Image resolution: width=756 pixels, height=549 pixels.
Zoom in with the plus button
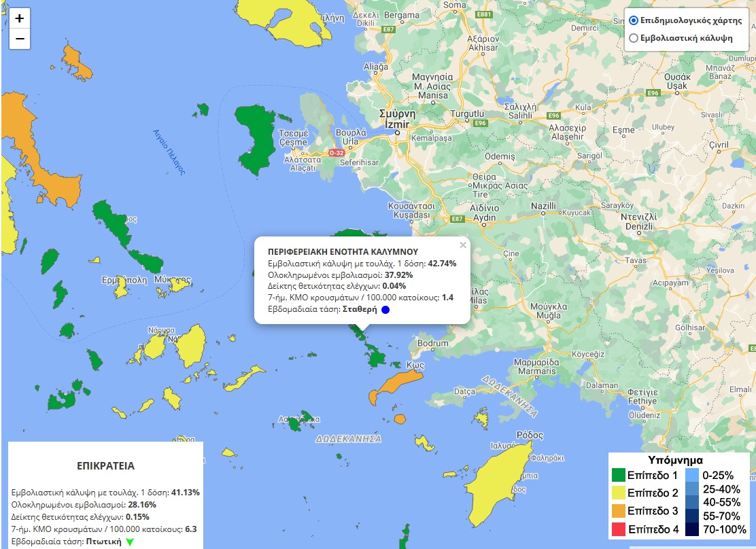click(20, 18)
